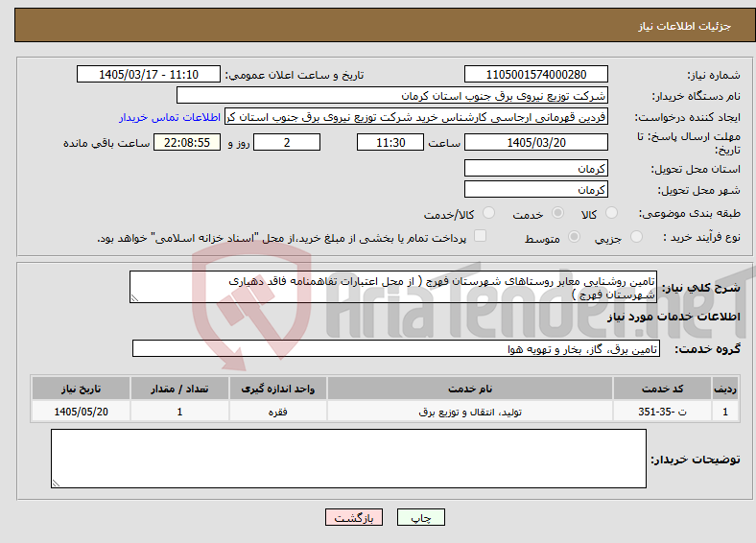756x543 pixels.
Task: Click the کد خدمت column header
Action: [x=663, y=389]
